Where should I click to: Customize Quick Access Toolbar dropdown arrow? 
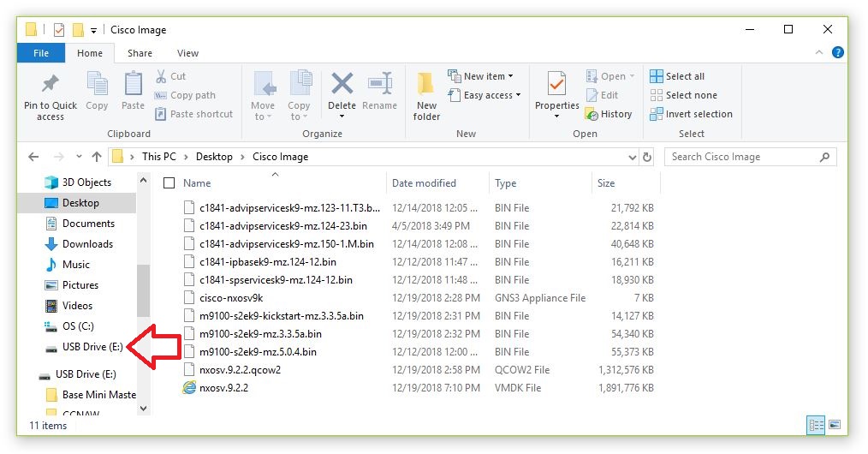(93, 31)
